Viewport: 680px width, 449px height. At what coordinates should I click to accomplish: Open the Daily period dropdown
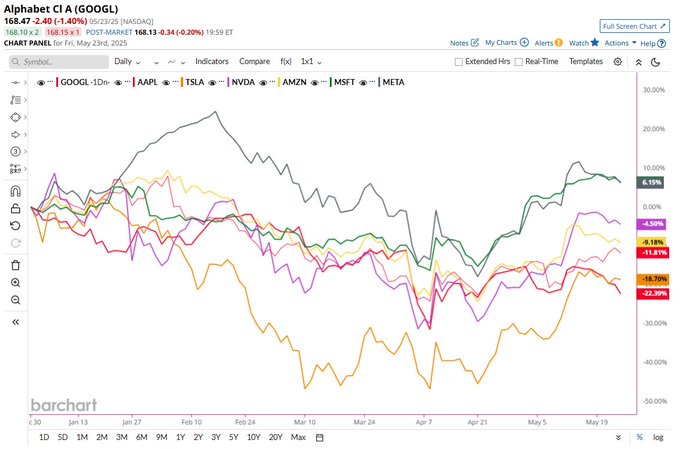(128, 62)
